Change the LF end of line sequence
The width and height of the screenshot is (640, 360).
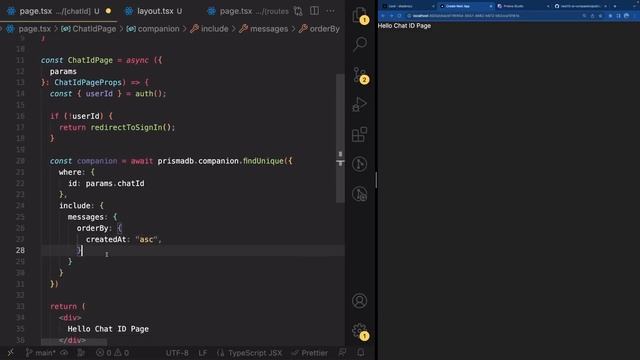coord(202,353)
